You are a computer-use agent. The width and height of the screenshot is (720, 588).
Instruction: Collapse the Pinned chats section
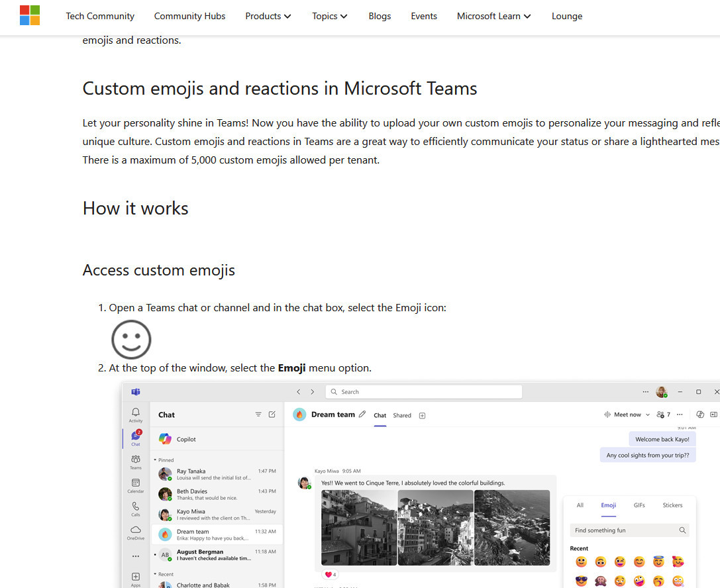click(156, 460)
